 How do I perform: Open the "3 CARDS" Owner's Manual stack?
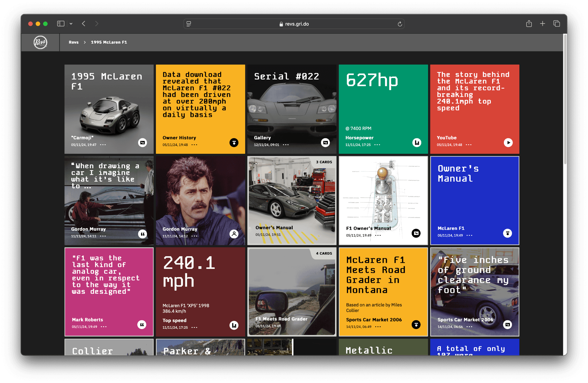(x=292, y=200)
